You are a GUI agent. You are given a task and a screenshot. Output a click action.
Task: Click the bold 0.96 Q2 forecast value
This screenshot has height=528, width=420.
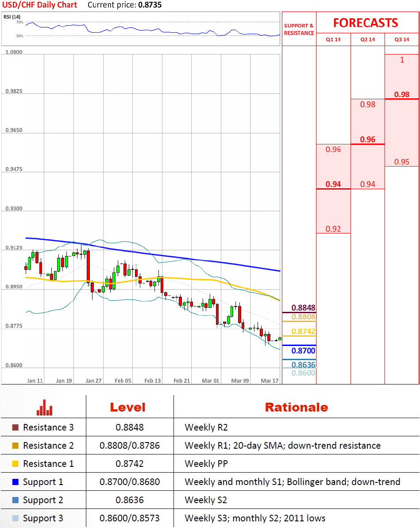pyautogui.click(x=367, y=140)
